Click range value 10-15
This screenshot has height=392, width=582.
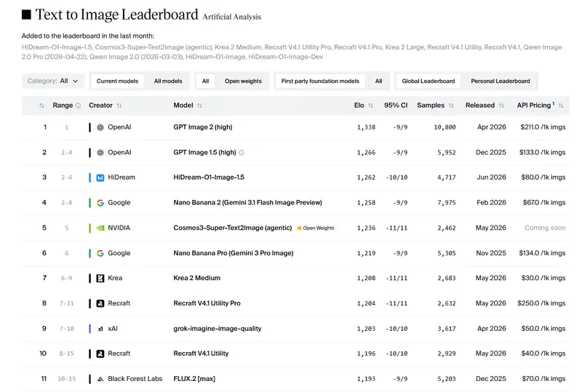67,379
